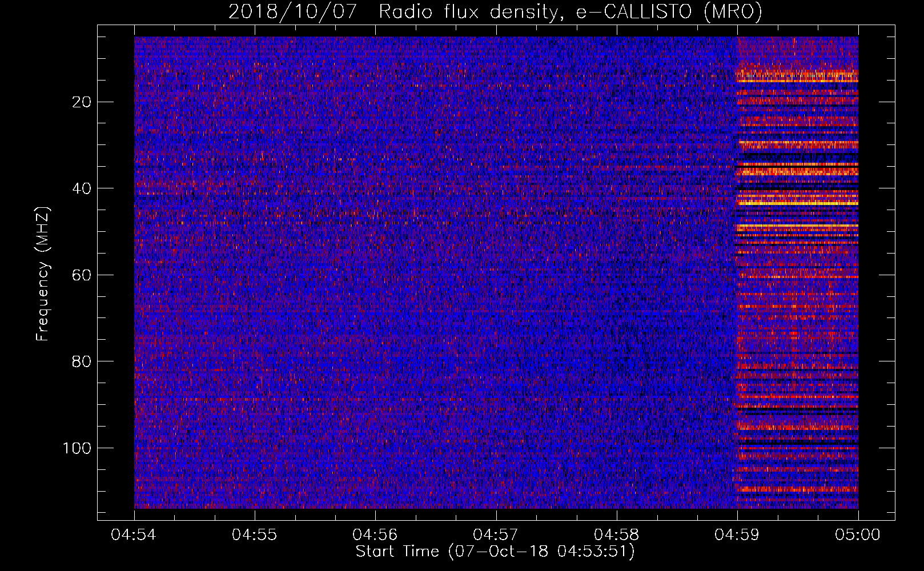This screenshot has width=924, height=571.
Task: Click the 60 frequency tick label
Action: 82,275
